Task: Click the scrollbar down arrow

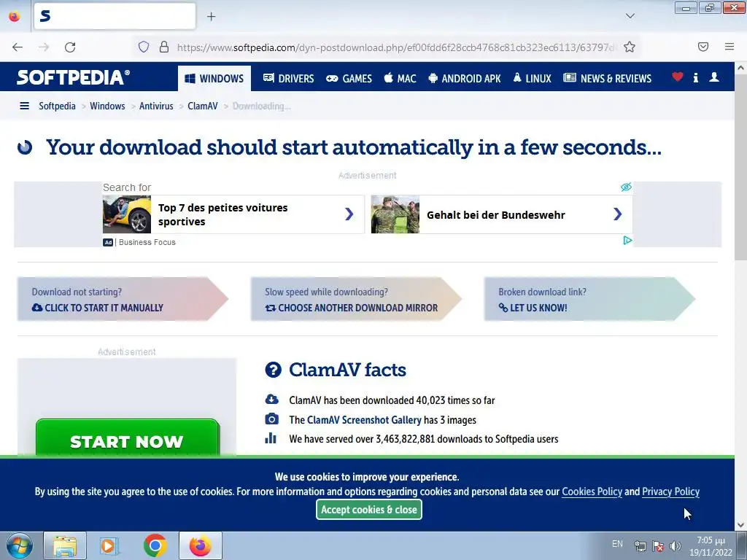Action: click(740, 525)
